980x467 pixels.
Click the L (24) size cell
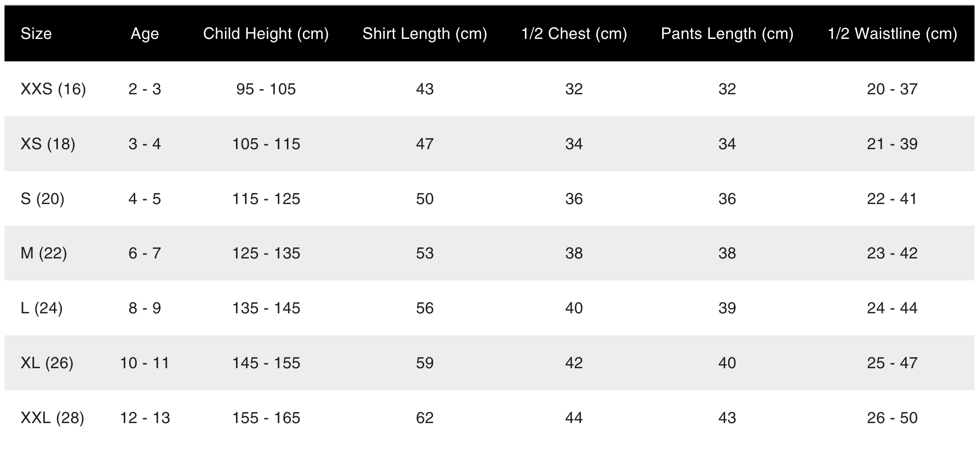coord(41,308)
